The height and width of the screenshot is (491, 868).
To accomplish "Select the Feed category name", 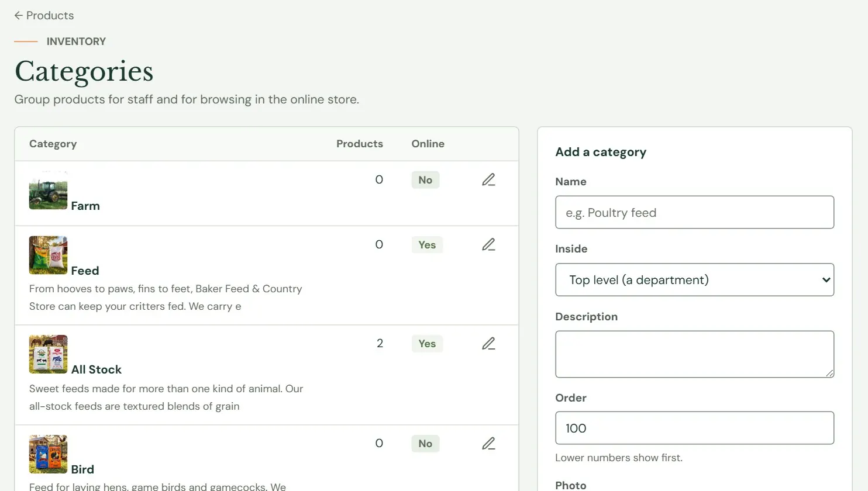I will tap(85, 271).
